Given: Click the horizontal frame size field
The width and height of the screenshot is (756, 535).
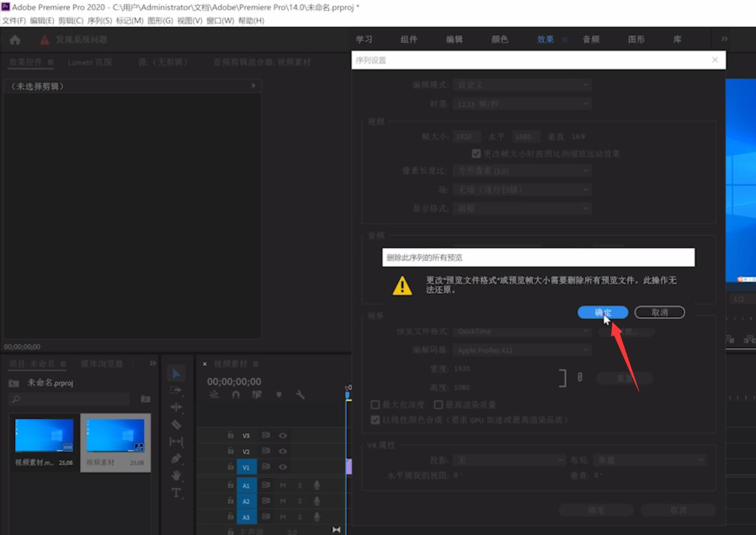Looking at the screenshot, I should point(468,136).
